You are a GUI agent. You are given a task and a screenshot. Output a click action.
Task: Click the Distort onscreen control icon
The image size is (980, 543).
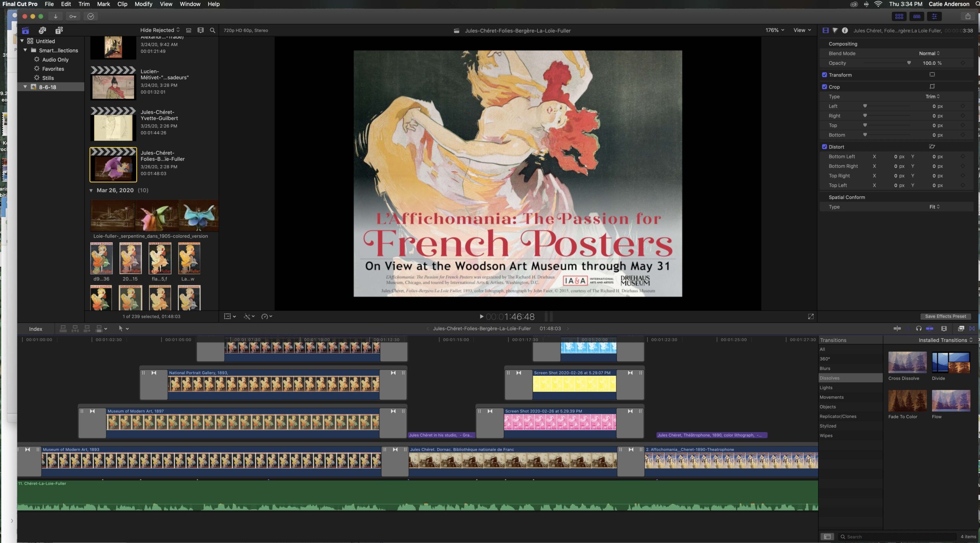pyautogui.click(x=932, y=147)
